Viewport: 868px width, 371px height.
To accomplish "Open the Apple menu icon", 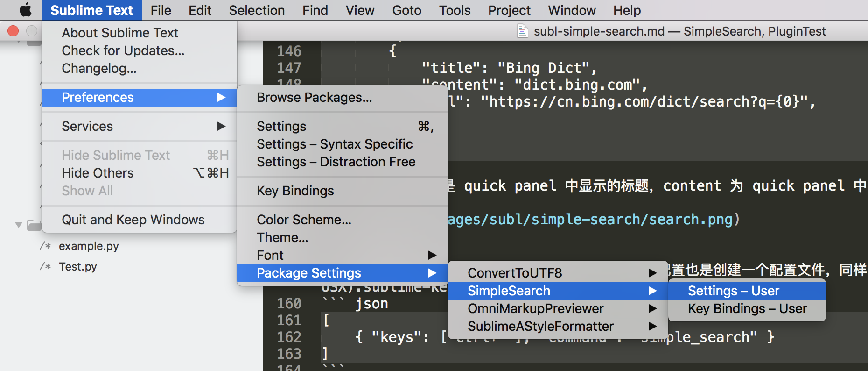I will 26,10.
